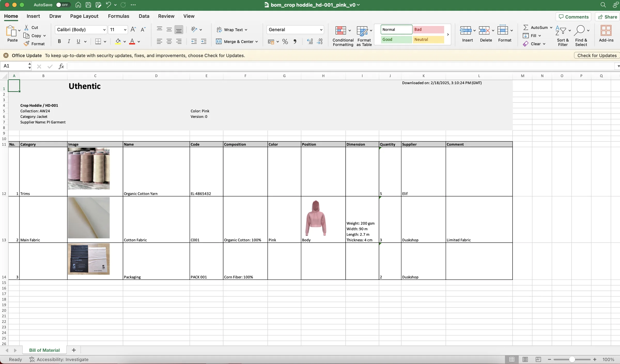The width and height of the screenshot is (620, 364).
Task: Click the Save icon in the title bar
Action: point(88,5)
